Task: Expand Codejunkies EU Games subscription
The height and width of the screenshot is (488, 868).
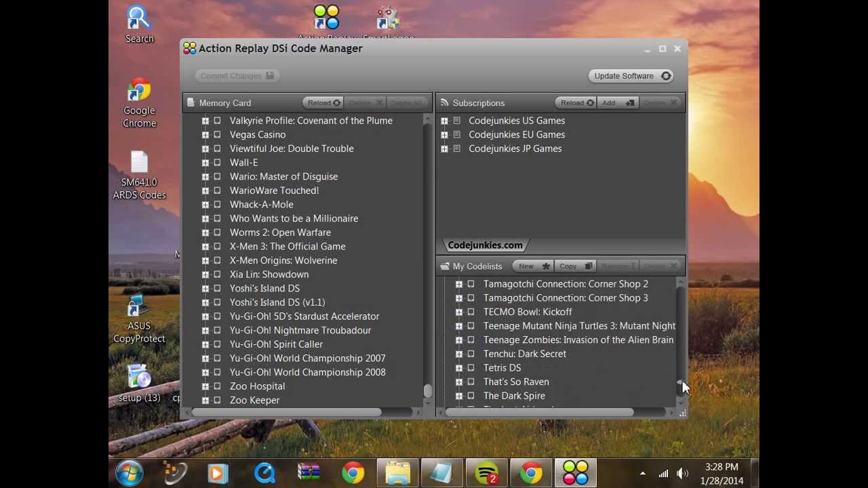Action: pyautogui.click(x=444, y=135)
